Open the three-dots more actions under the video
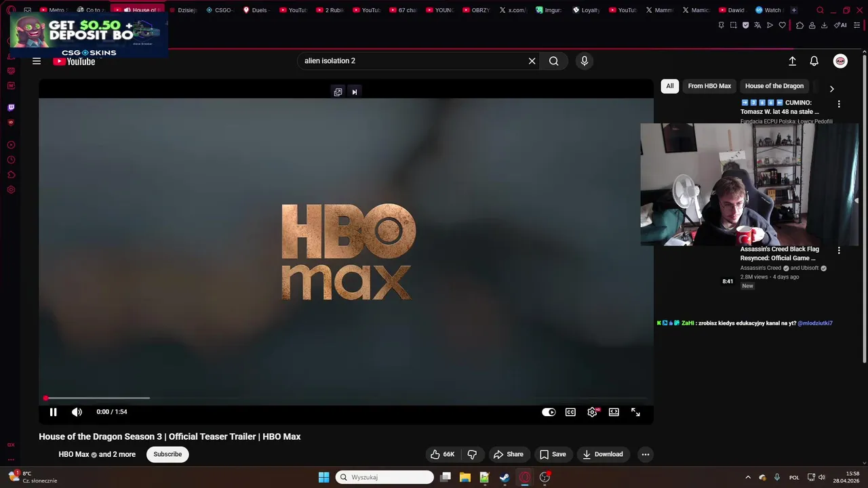Image resolution: width=868 pixels, height=488 pixels. coord(646,454)
